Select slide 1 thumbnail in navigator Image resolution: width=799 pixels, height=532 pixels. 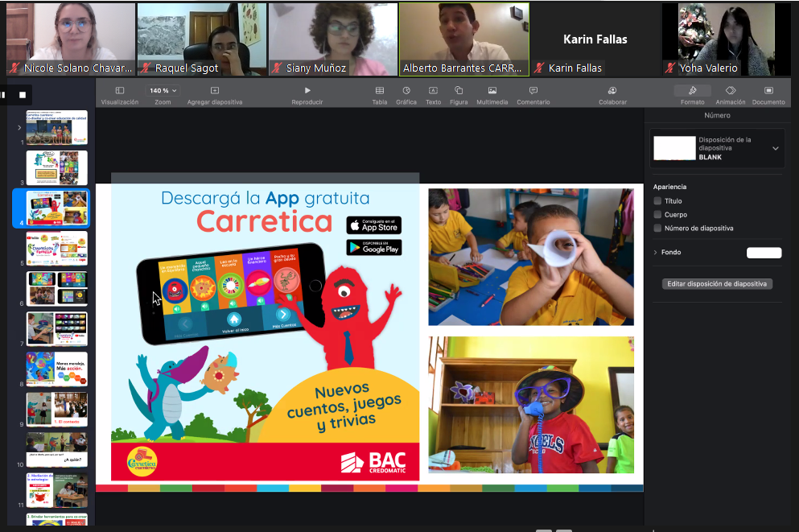pyautogui.click(x=56, y=127)
